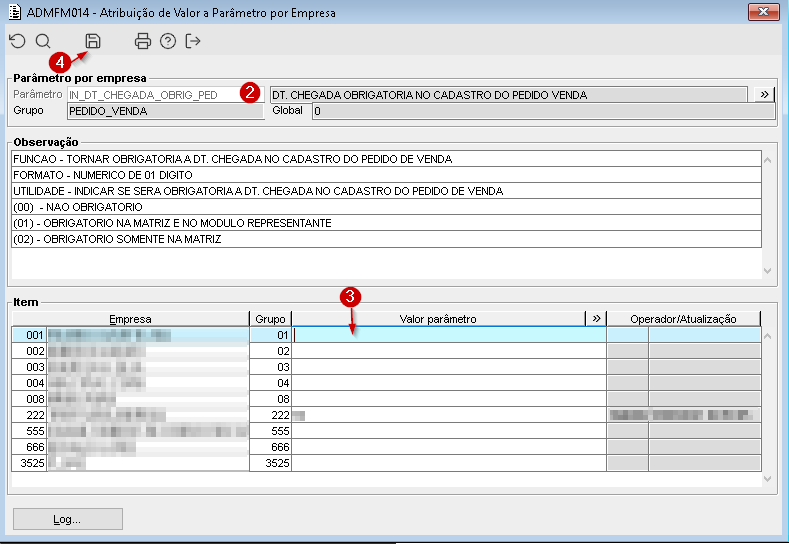Click the Operador/Atualização column header
Image resolution: width=789 pixels, height=544 pixels.
(683, 319)
